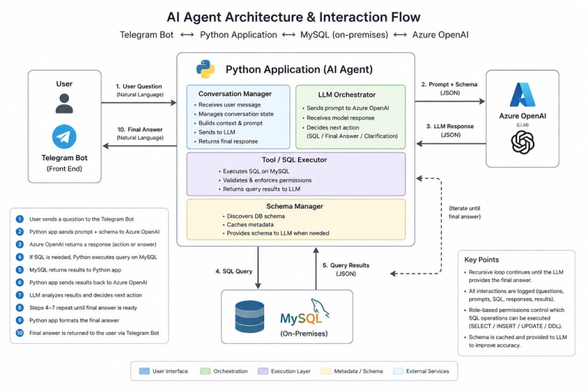Click the '1. User Question' arrow label
Image resolution: width=588 pixels, height=392 pixels.
[x=139, y=86]
